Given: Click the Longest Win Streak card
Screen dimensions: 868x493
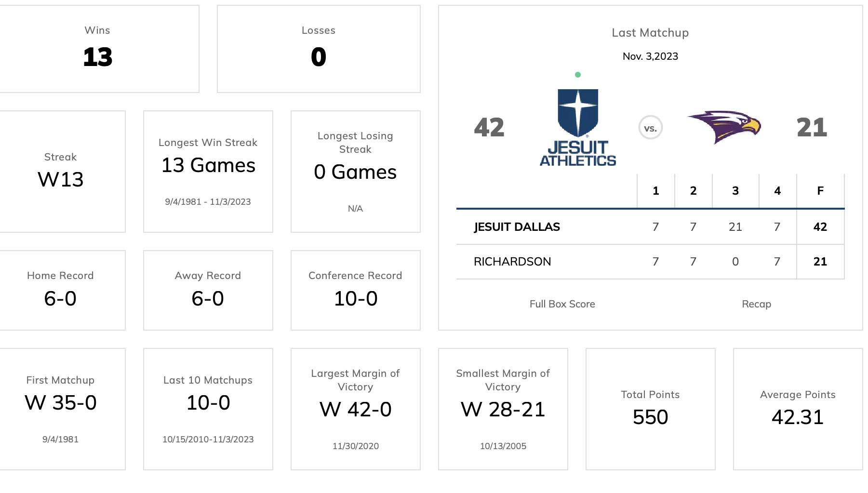Looking at the screenshot, I should point(208,172).
